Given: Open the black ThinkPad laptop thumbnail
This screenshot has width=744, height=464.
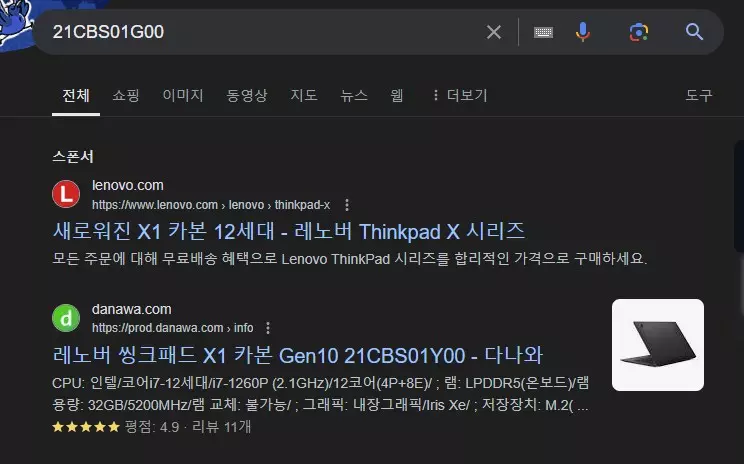Looking at the screenshot, I should tap(658, 345).
